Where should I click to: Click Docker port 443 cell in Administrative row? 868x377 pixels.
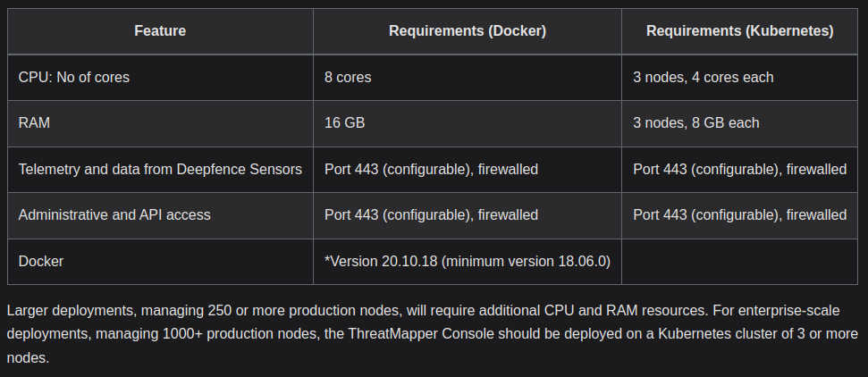(x=468, y=215)
